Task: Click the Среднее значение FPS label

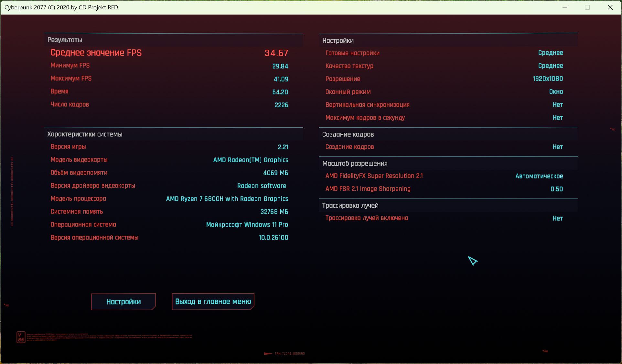Action: [96, 53]
